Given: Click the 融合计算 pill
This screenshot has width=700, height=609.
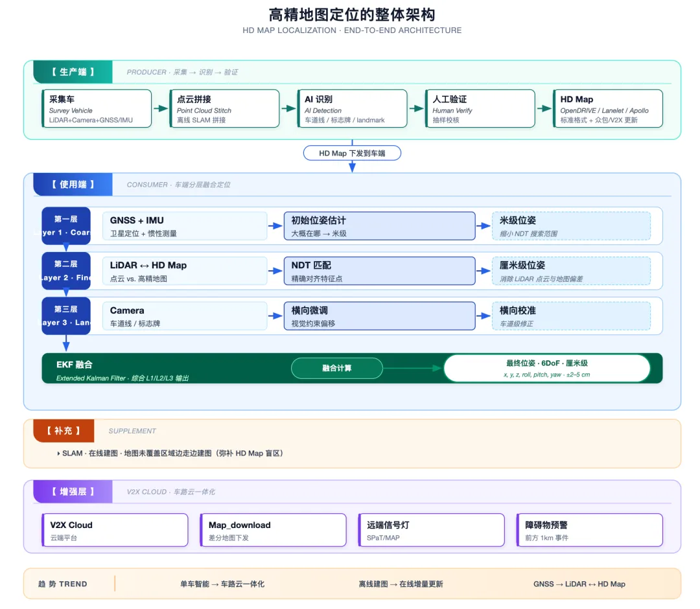Looking at the screenshot, I should click(337, 368).
